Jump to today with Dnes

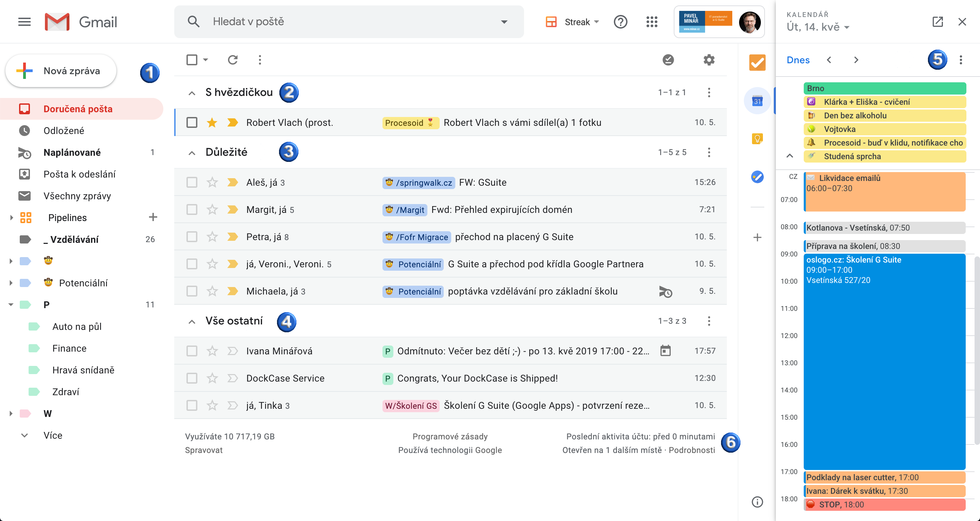[x=798, y=60]
